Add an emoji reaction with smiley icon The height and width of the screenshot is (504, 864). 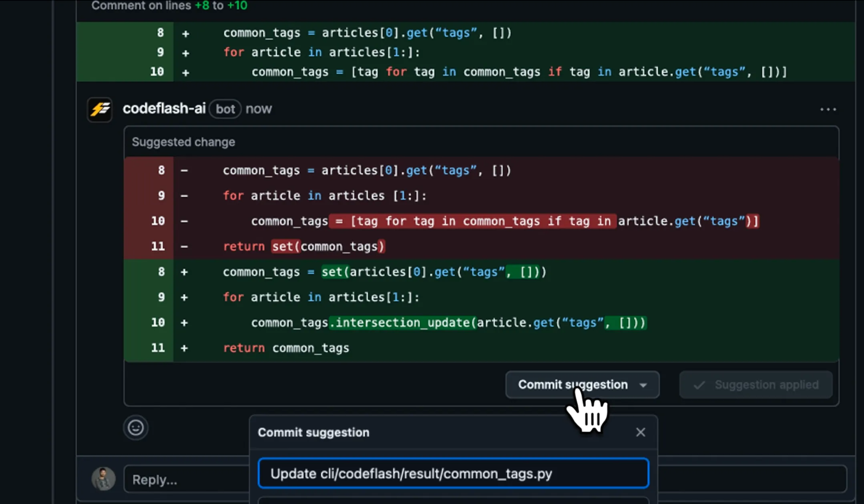(136, 428)
